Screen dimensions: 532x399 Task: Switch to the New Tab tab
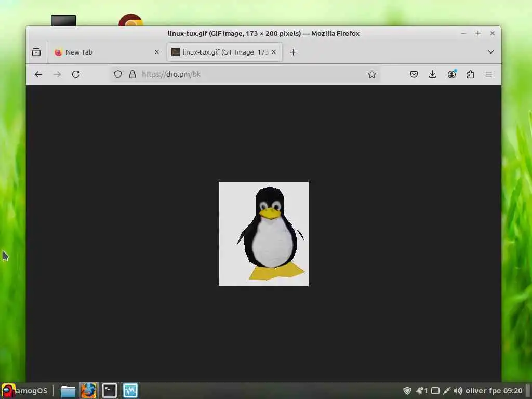point(105,52)
